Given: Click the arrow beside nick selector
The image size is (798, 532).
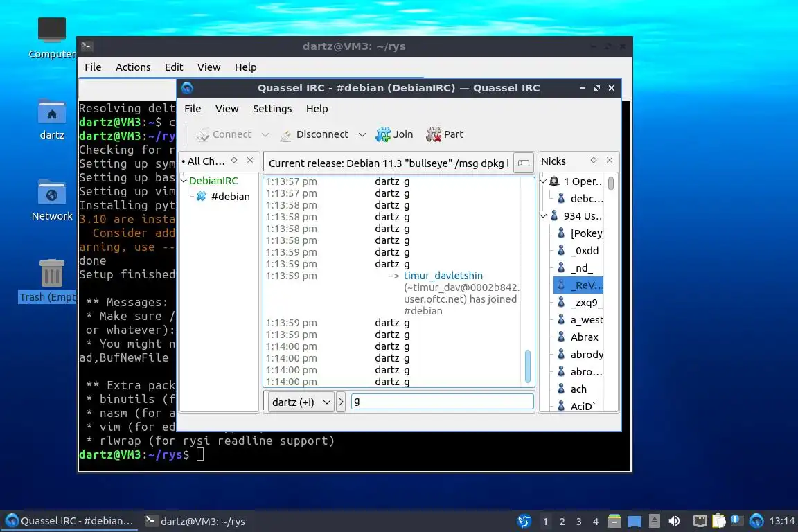Looking at the screenshot, I should 341,402.
